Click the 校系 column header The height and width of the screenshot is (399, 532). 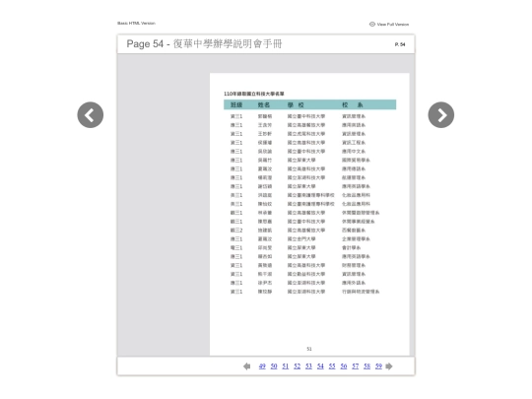coord(353,104)
